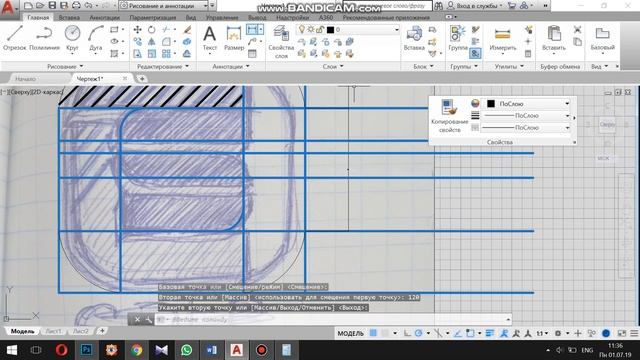Expand the Аннотации panel
Image resolution: width=640 pixels, height=360 pixels.
(231, 66)
